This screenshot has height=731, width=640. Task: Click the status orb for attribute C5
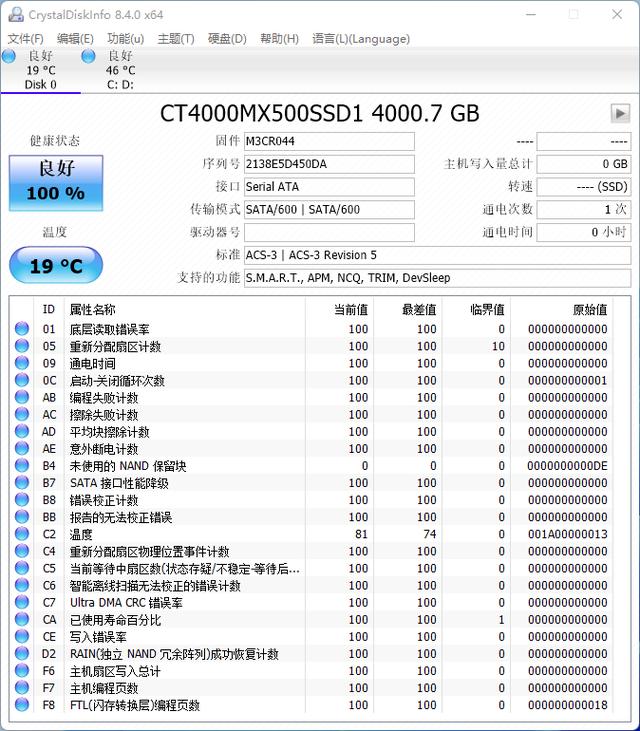(x=21, y=568)
